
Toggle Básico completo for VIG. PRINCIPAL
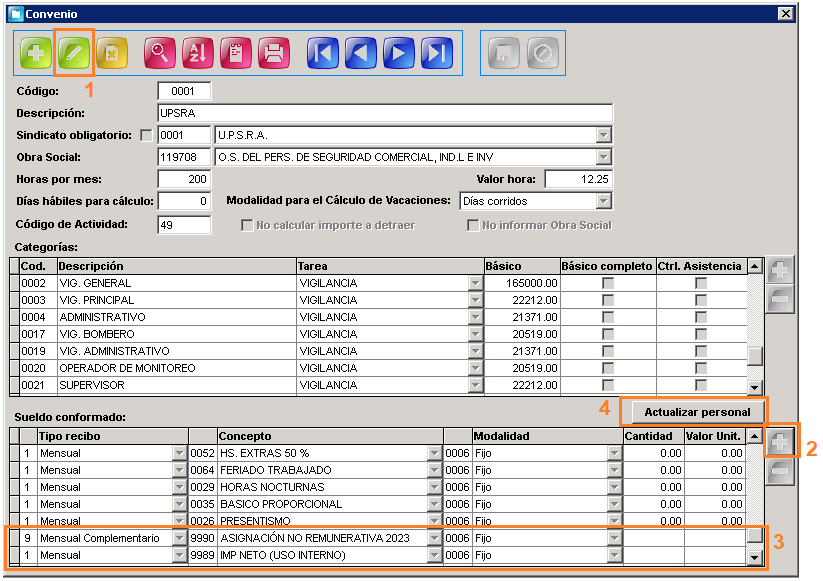pos(608,300)
